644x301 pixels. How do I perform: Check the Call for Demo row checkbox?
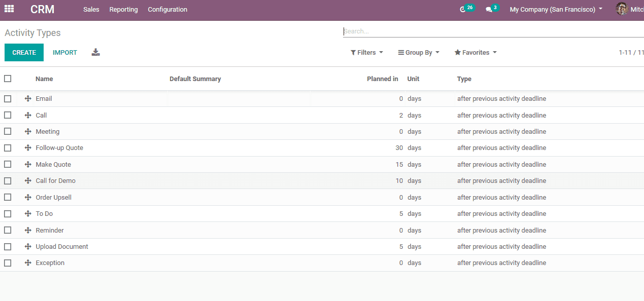(x=8, y=181)
